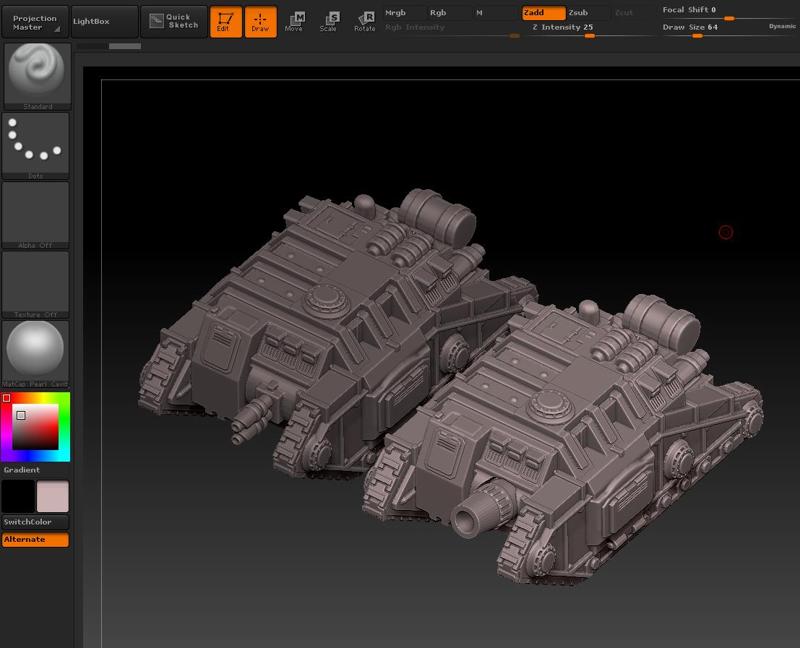Open the Dots stroke type selector
This screenshot has height=648, width=800.
coord(36,144)
